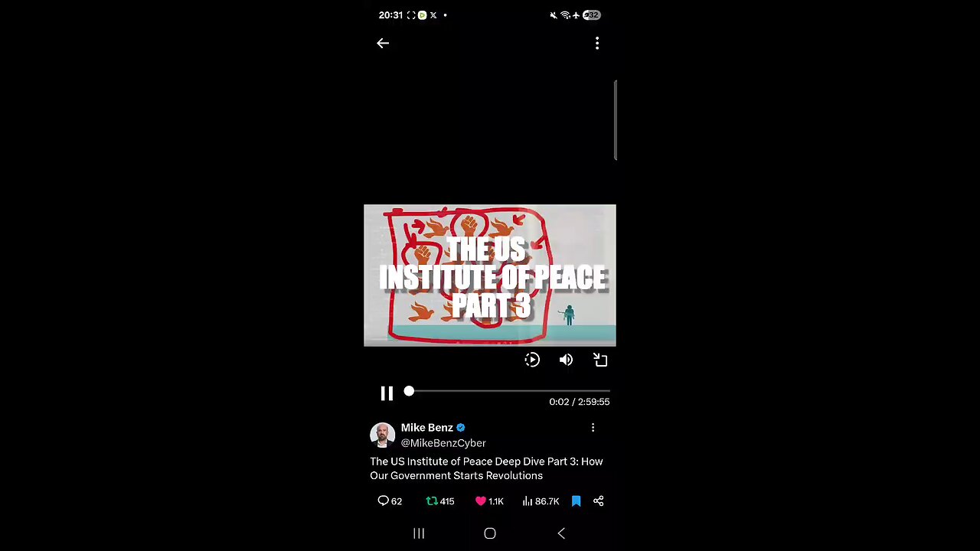Open the @MikeBenzCyber handle link
This screenshot has height=551, width=980.
pyautogui.click(x=443, y=443)
